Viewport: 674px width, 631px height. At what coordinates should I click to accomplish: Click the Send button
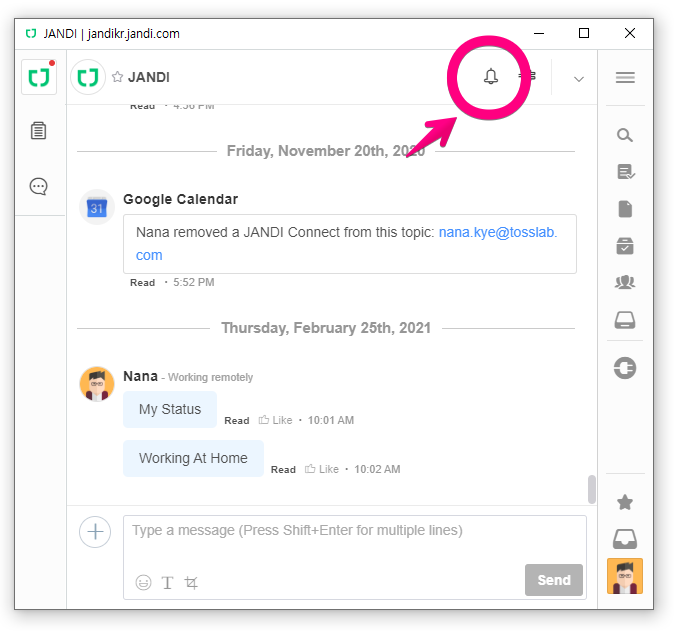[554, 580]
